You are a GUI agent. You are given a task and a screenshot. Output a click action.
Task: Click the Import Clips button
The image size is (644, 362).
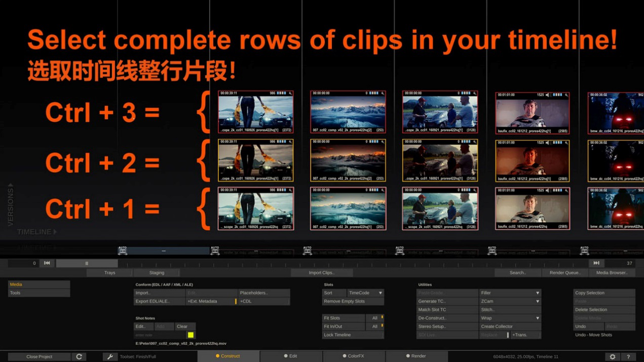321,273
